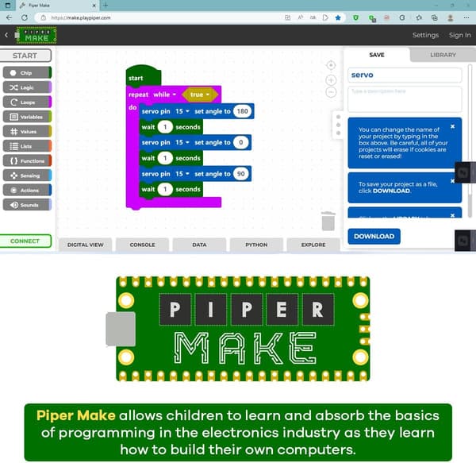This screenshot has width=476, height=463.
Task: Open Settings in the header
Action: click(425, 35)
